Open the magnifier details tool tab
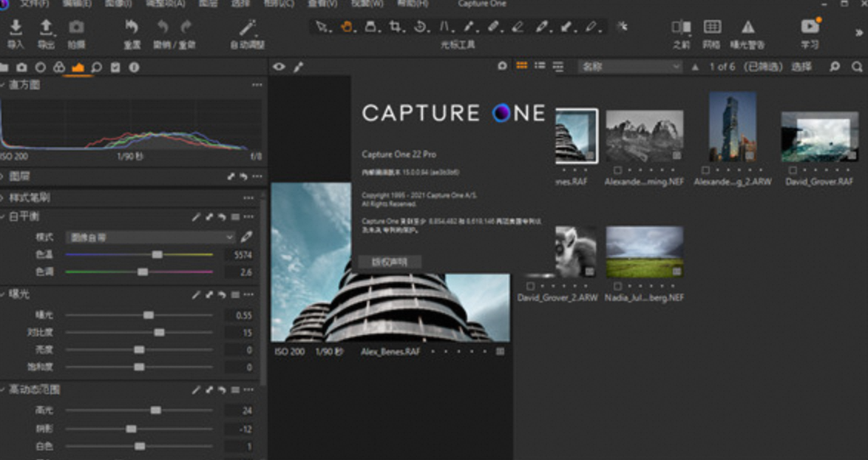868x460 pixels. 96,67
